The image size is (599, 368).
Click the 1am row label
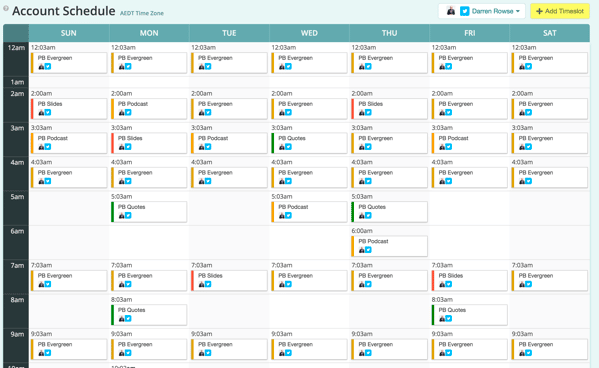(x=17, y=82)
